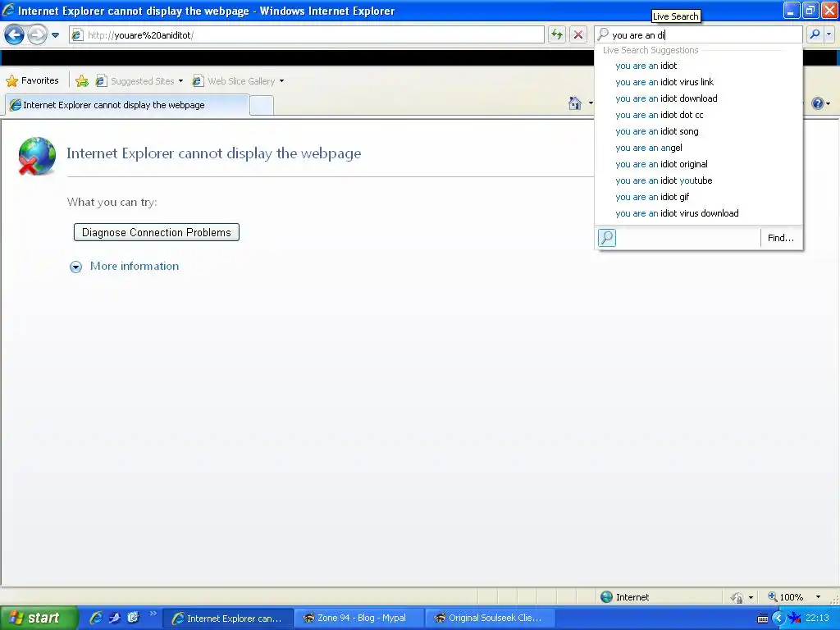Click second Quick Launch icon

(x=114, y=618)
